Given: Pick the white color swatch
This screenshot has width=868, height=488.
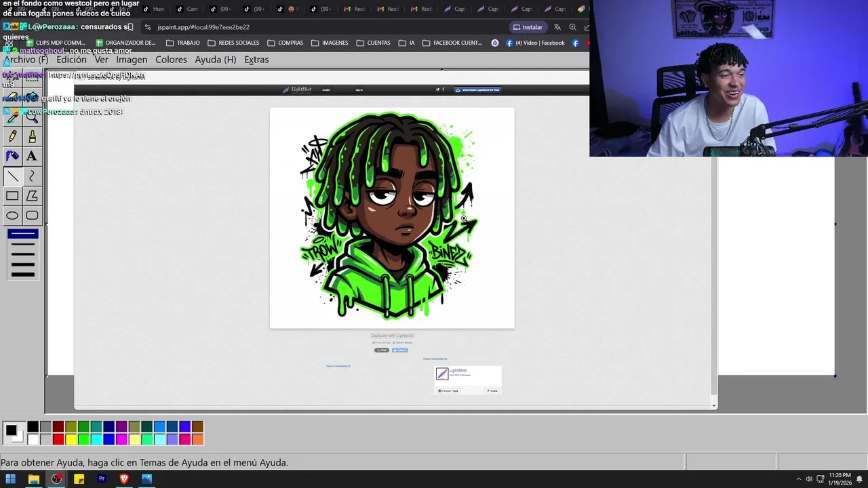Looking at the screenshot, I should point(33,439).
